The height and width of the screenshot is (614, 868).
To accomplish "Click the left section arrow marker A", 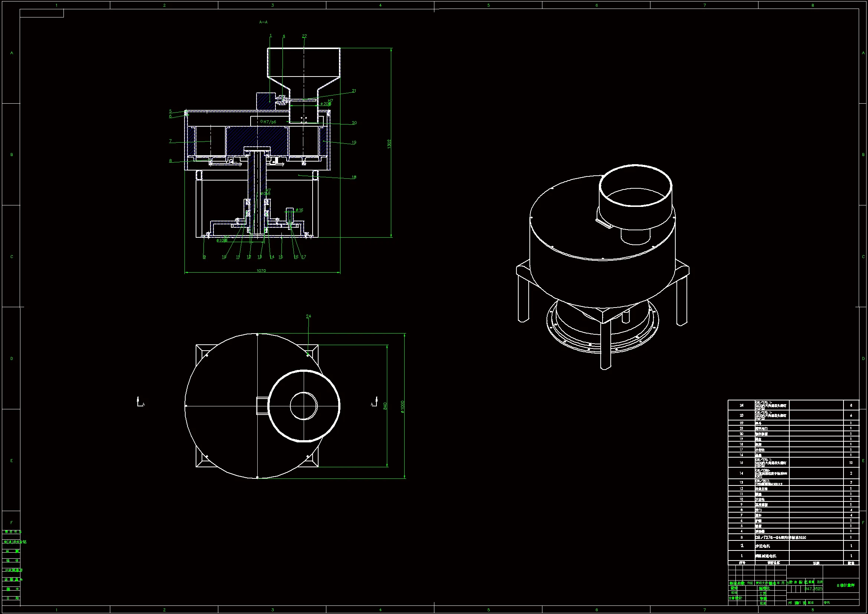I will (x=140, y=403).
